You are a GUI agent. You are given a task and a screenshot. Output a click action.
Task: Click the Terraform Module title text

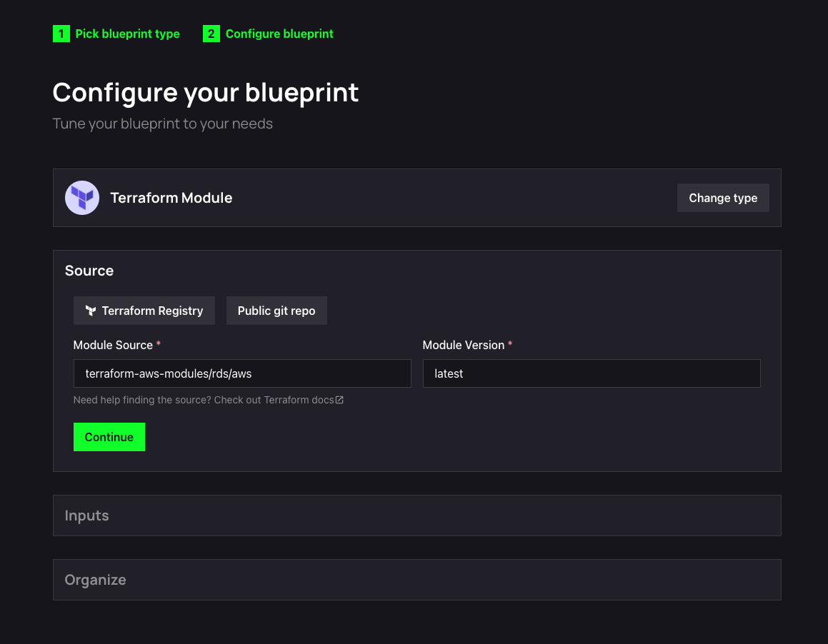(x=171, y=198)
